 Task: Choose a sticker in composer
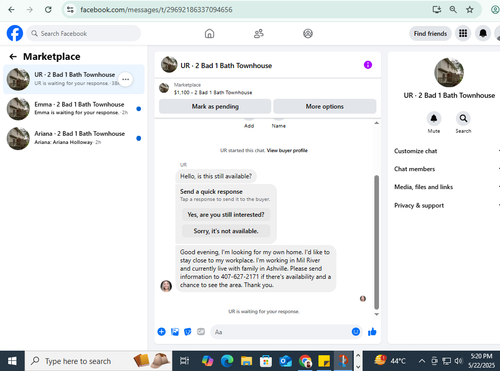[x=188, y=332]
